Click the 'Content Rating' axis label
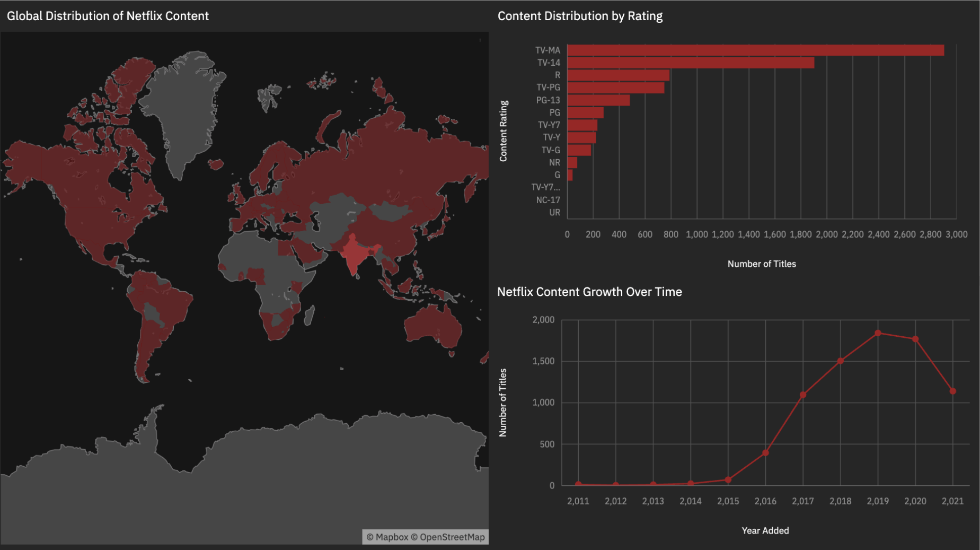This screenshot has height=550, width=980. click(503, 131)
